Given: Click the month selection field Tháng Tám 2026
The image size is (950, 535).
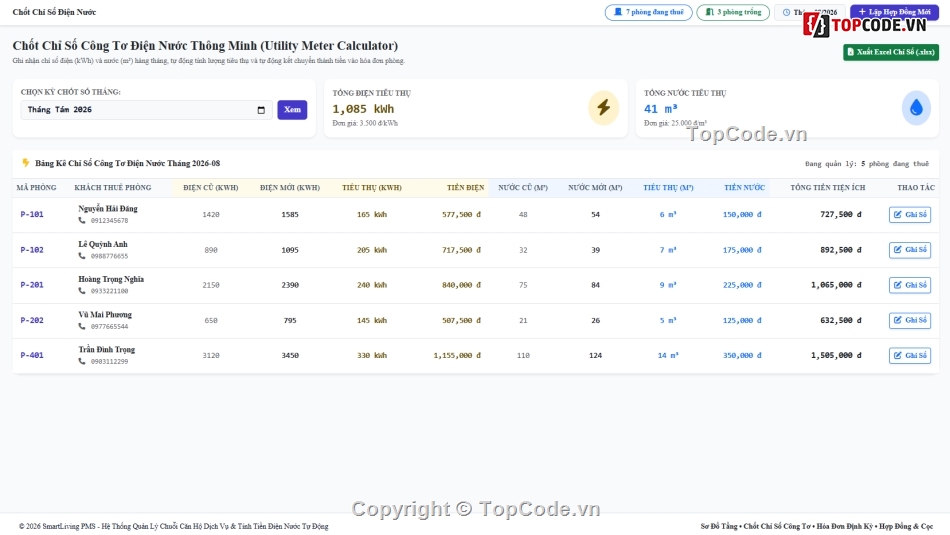Looking at the screenshot, I should (146, 110).
